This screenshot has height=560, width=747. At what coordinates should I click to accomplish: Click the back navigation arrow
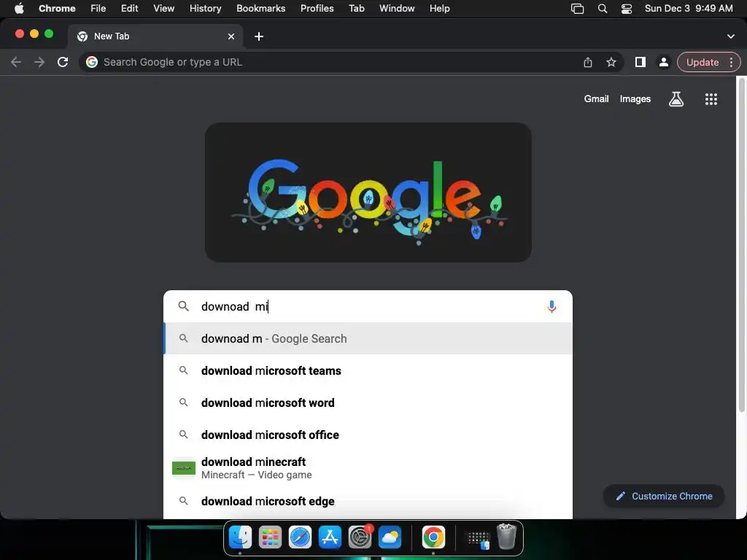tap(16, 62)
